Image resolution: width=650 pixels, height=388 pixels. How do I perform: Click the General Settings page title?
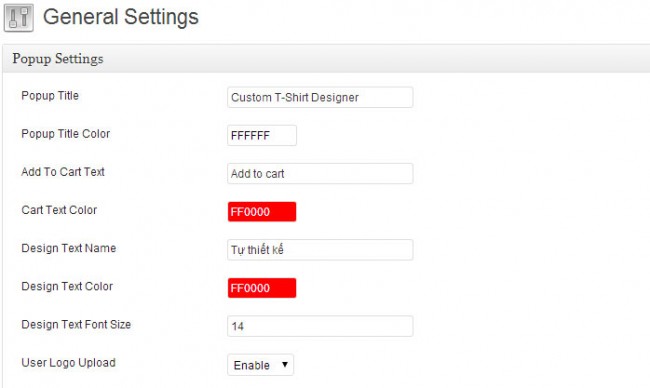coord(121,17)
